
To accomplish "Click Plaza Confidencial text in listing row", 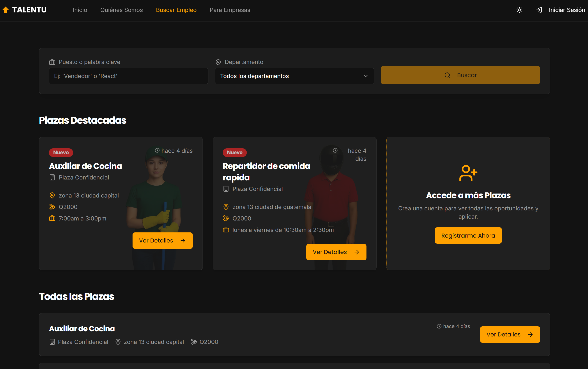I will point(83,342).
